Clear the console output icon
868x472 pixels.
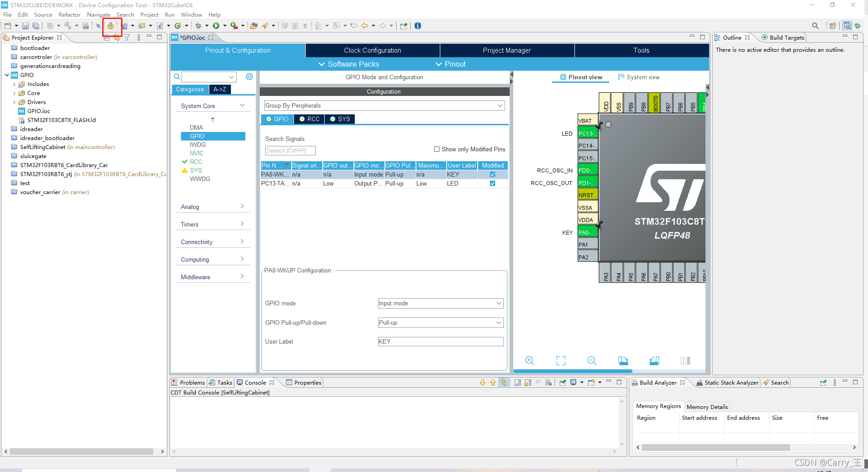pos(548,382)
